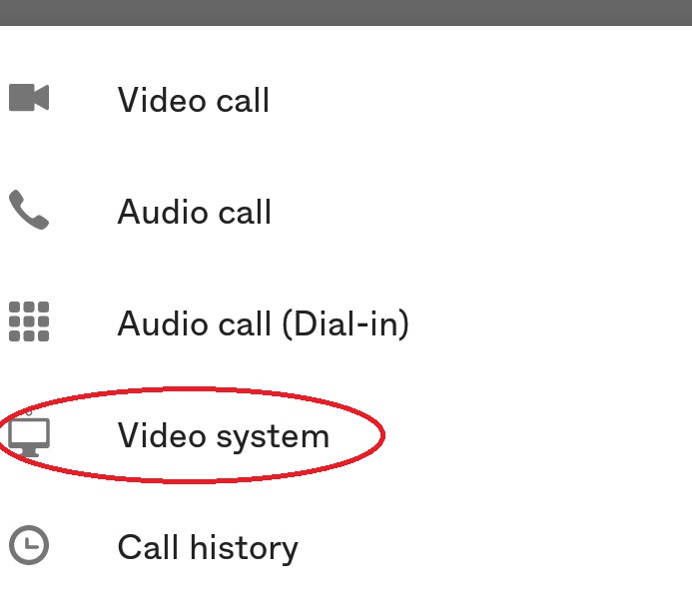
Task: Select the Video call menu item
Action: pos(194,101)
